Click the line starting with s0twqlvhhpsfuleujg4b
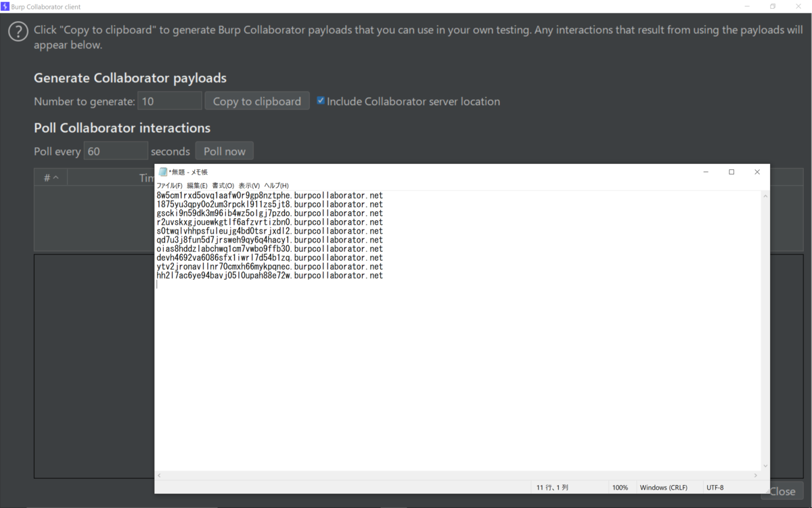The image size is (812, 508). click(269, 231)
